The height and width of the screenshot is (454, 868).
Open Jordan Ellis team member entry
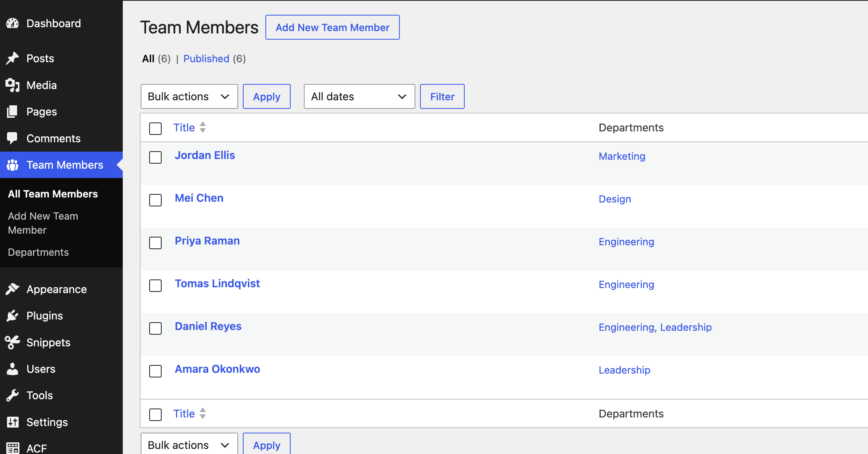(205, 155)
